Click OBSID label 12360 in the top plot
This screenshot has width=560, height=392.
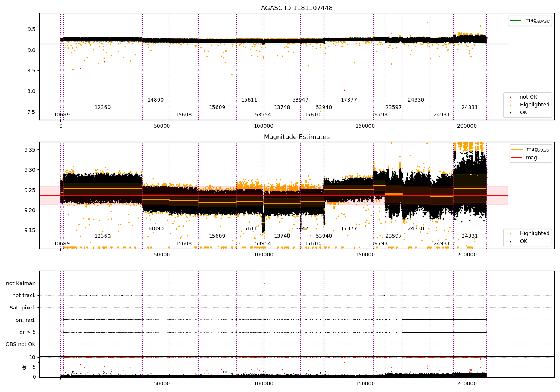[102, 108]
